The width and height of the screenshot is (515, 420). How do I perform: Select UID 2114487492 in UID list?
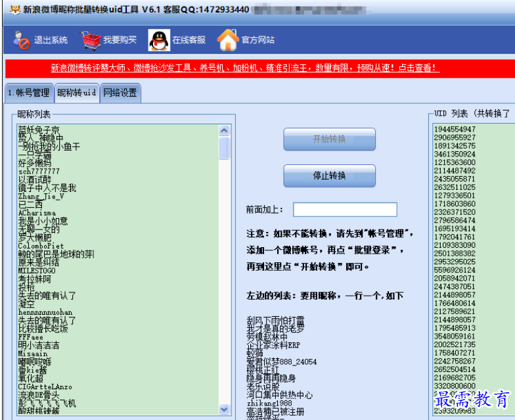click(455, 171)
